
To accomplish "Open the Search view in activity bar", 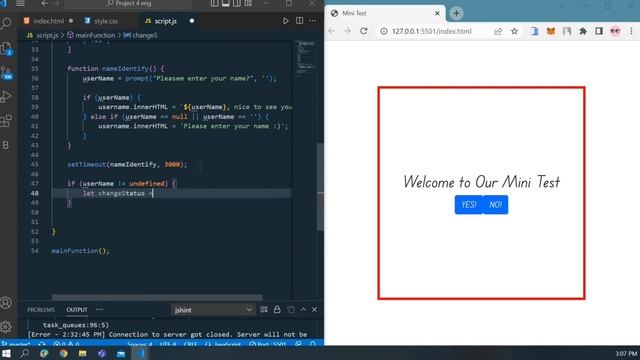I will [x=6, y=24].
